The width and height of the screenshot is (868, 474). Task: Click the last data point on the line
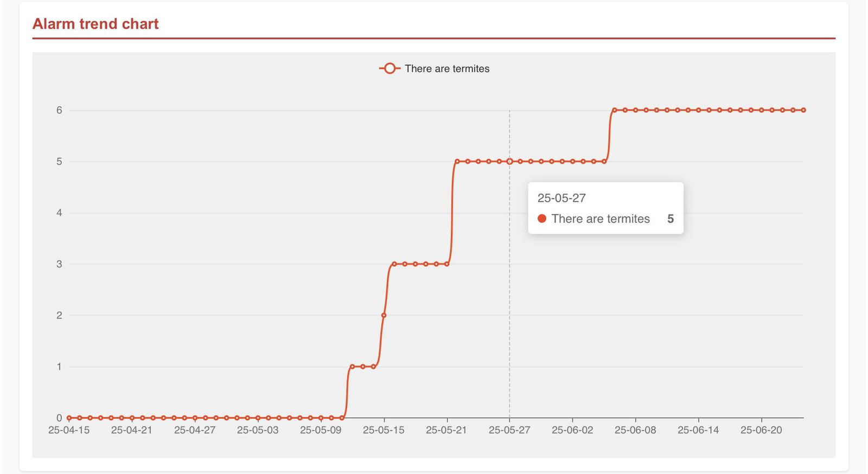click(x=803, y=110)
